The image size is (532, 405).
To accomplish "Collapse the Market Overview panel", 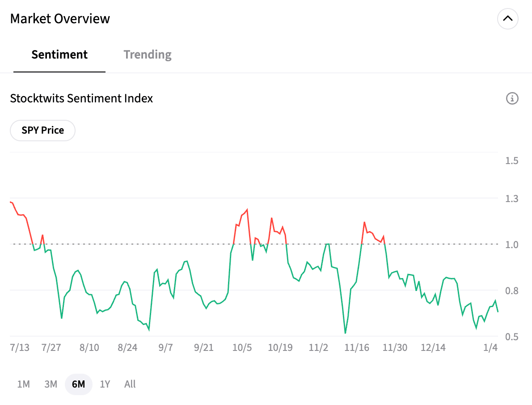I will coord(507,19).
